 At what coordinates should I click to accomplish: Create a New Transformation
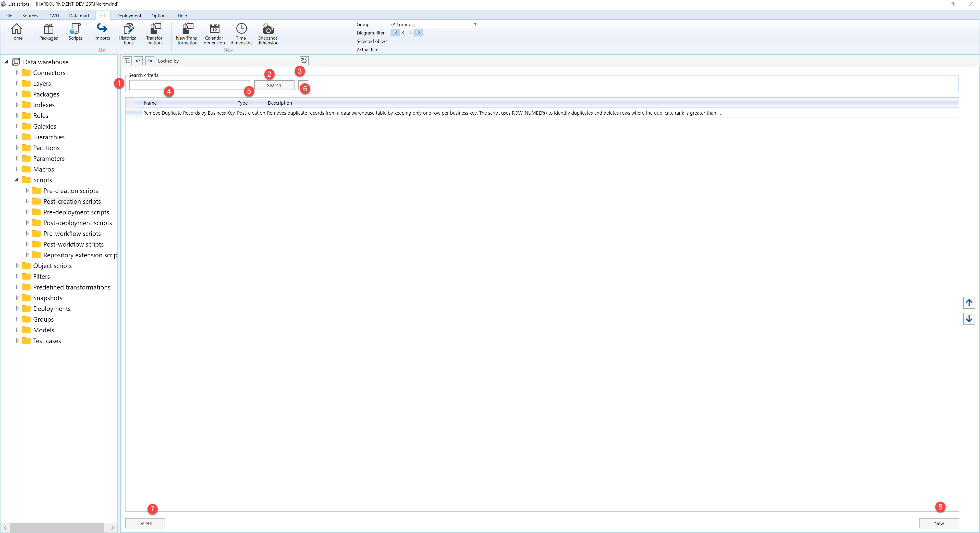[x=187, y=34]
